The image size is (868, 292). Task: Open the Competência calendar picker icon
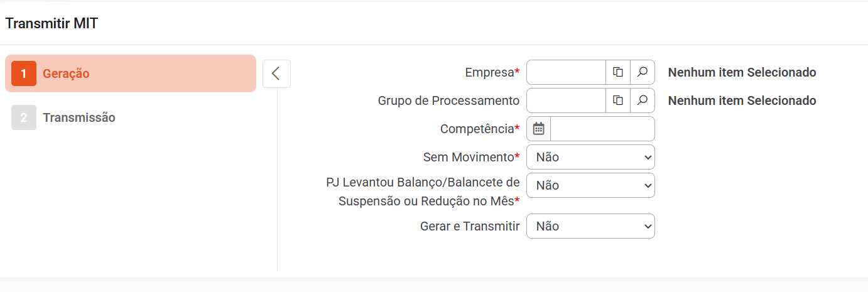(538, 129)
